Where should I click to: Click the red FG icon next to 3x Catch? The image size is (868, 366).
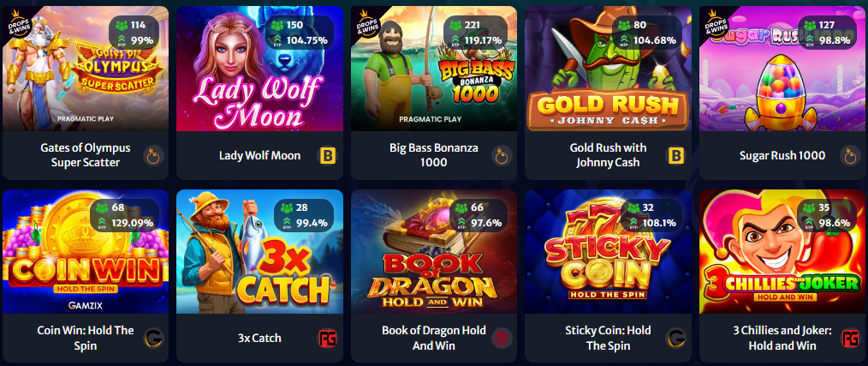click(327, 338)
